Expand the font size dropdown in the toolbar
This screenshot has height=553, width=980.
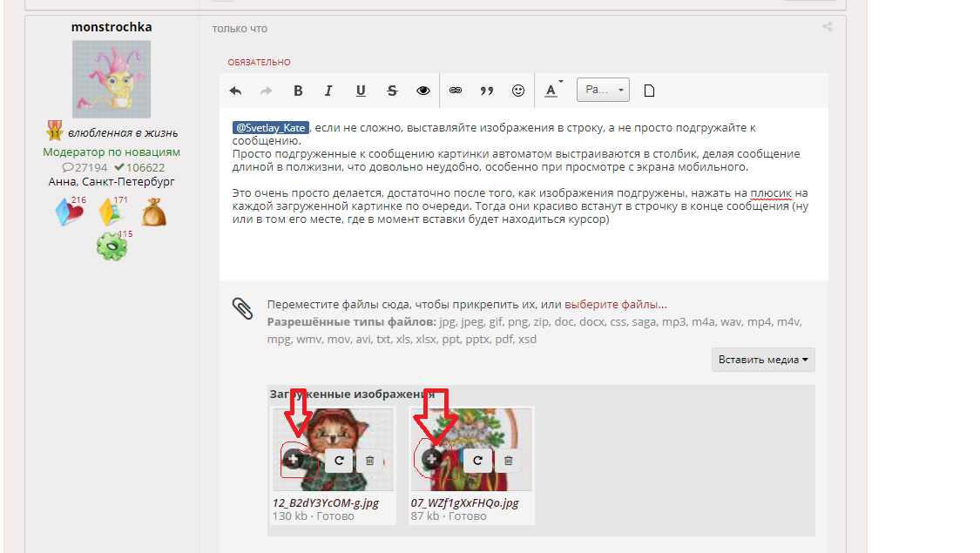point(603,90)
